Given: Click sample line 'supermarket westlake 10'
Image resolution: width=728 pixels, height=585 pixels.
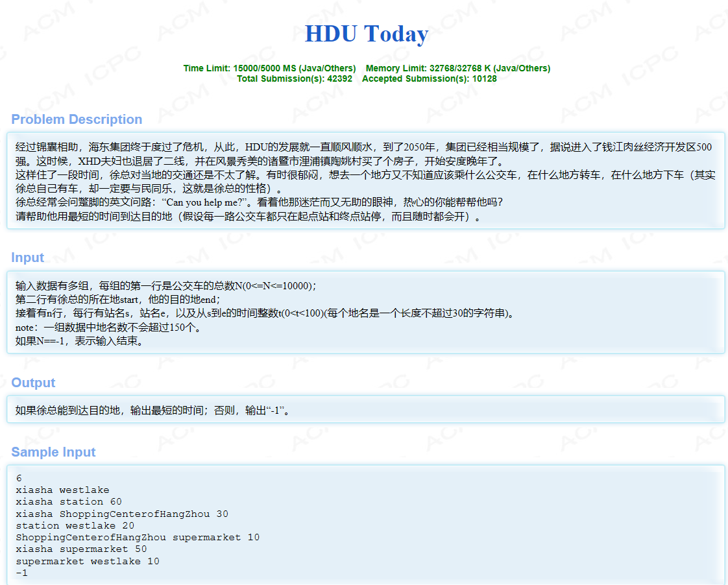Looking at the screenshot, I should 88,562.
